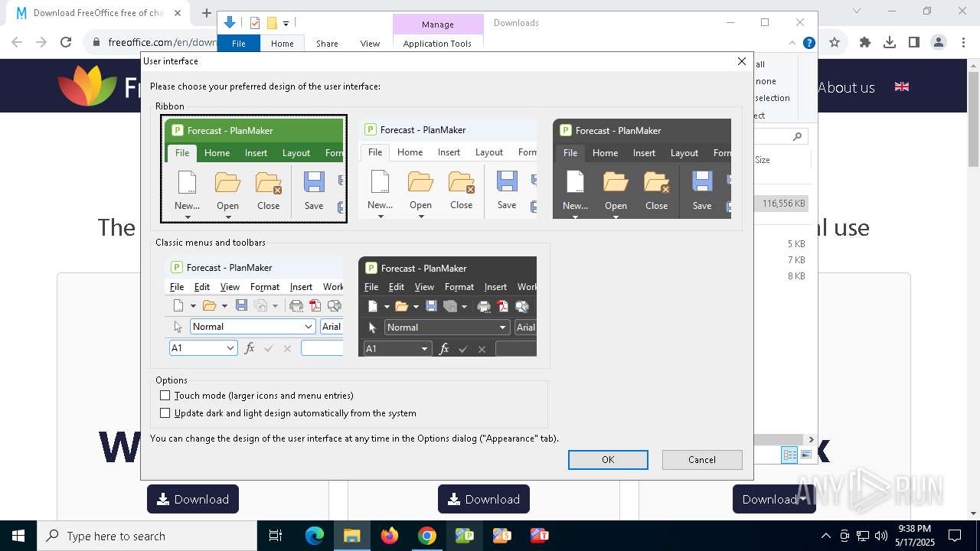Open Chrome downloads icon
This screenshot has height=551, width=980.
tap(890, 43)
